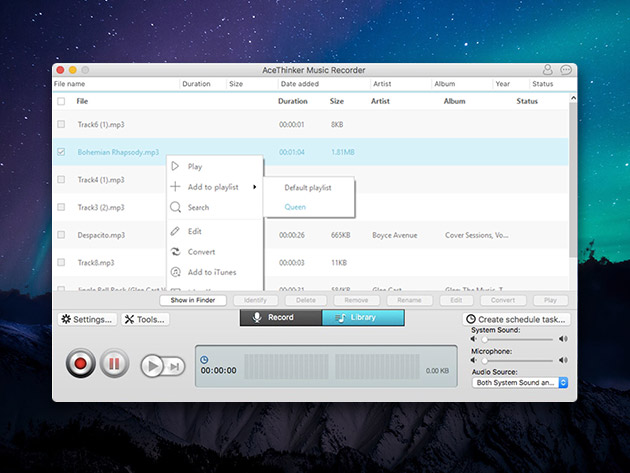Choose Play from the context menu
The image size is (630, 473).
215,166
